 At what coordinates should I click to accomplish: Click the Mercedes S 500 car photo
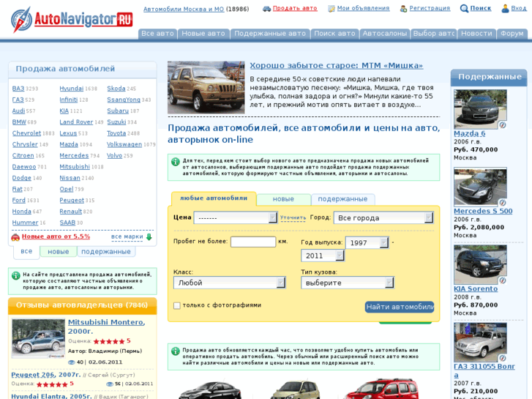pyautogui.click(x=480, y=187)
